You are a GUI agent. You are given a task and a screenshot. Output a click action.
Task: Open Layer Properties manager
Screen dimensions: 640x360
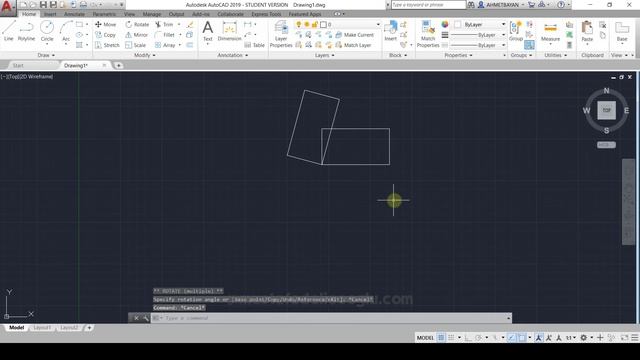pyautogui.click(x=281, y=34)
